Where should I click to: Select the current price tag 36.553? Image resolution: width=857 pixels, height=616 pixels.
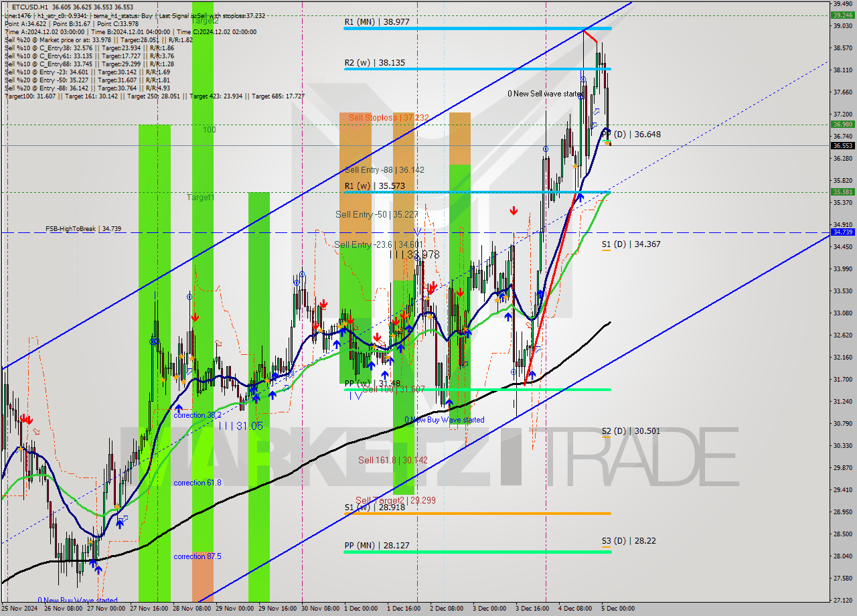[842, 145]
